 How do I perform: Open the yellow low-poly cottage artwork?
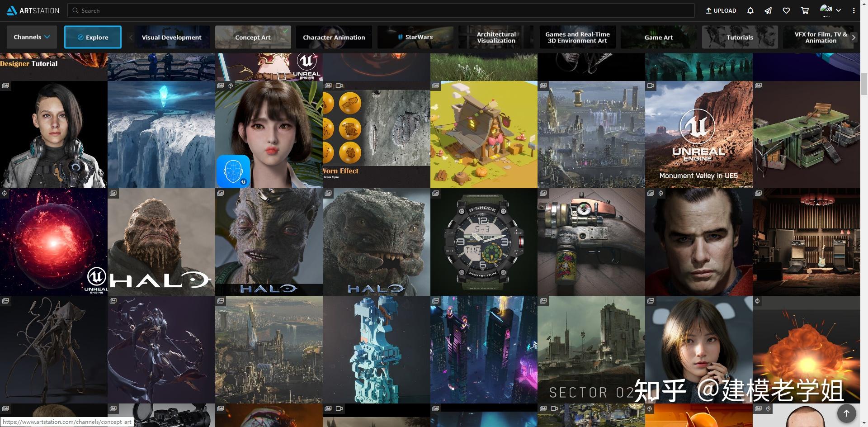(x=484, y=134)
